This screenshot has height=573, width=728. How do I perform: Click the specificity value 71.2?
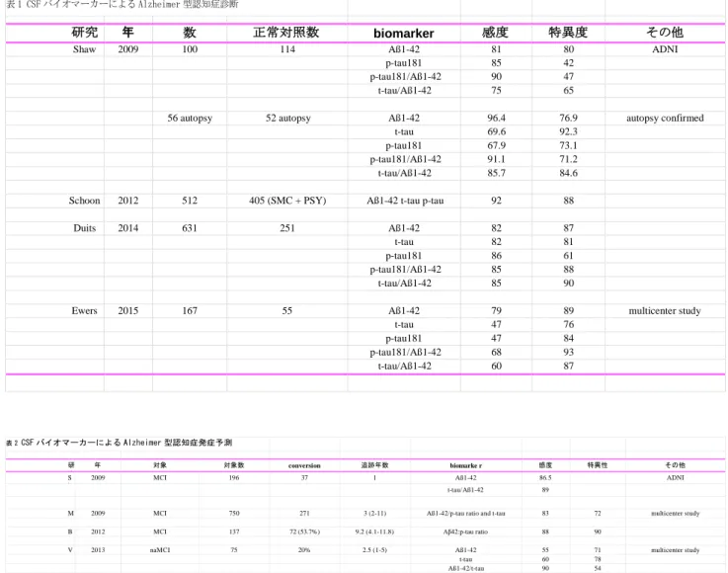point(568,159)
